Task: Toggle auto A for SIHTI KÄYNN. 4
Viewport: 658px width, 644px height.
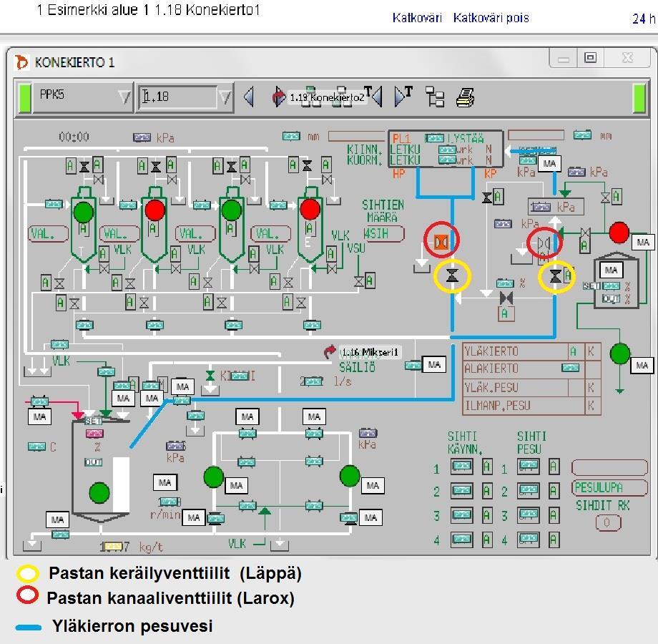Action: (487, 540)
